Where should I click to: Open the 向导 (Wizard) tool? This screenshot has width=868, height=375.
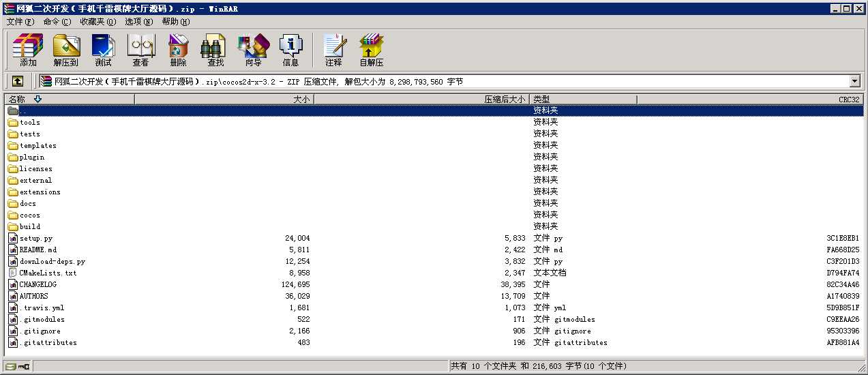pyautogui.click(x=253, y=50)
